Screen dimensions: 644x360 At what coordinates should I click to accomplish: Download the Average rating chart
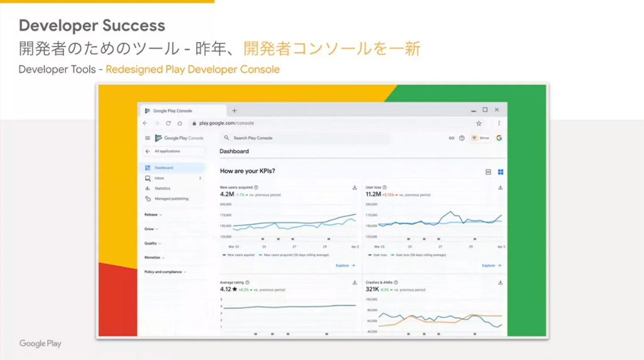355,283
